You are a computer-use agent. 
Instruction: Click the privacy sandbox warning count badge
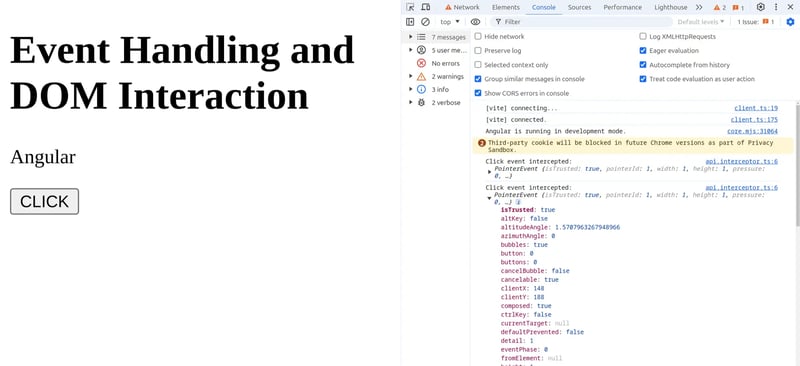pyautogui.click(x=482, y=143)
